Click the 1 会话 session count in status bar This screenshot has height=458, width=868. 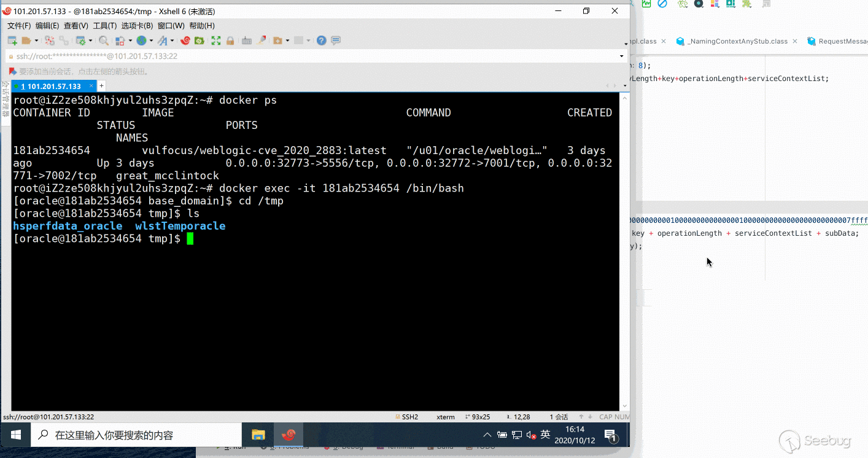point(559,417)
